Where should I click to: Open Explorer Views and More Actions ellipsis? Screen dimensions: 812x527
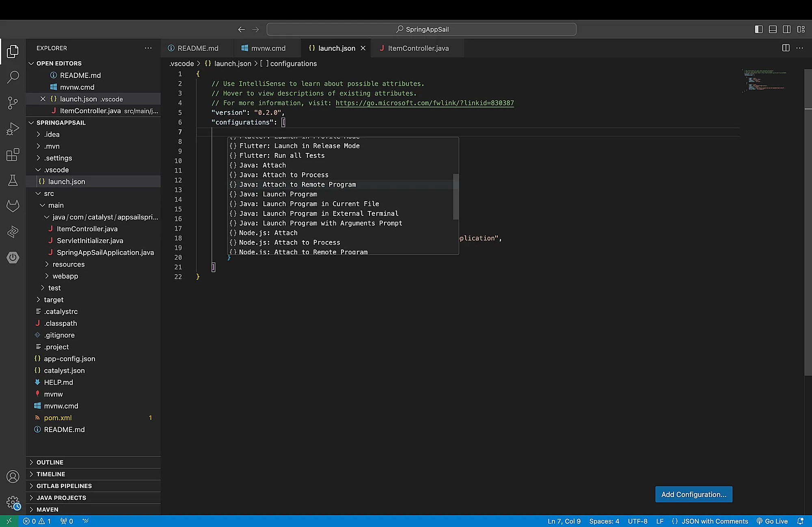[148, 48]
